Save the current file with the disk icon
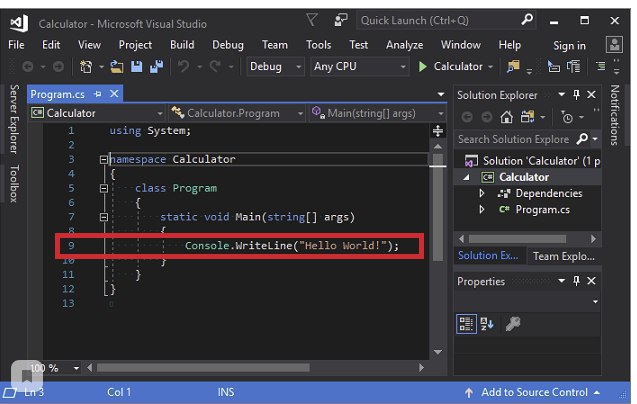Viewport: 637px width, 404px height. 136,66
